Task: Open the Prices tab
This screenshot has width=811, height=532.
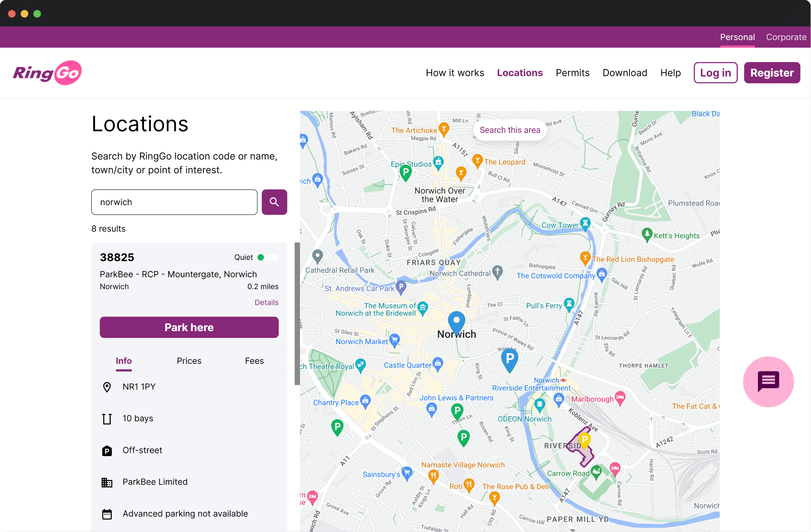Action: tap(189, 361)
